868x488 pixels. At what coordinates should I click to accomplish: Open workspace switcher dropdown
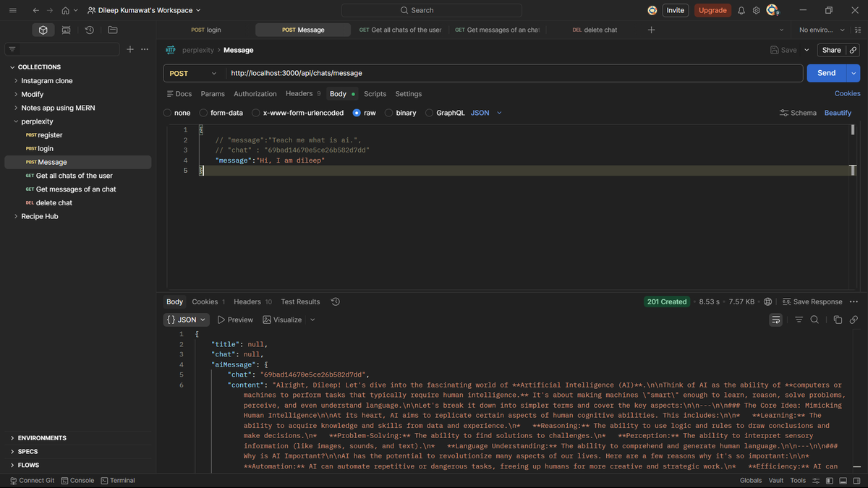point(144,10)
